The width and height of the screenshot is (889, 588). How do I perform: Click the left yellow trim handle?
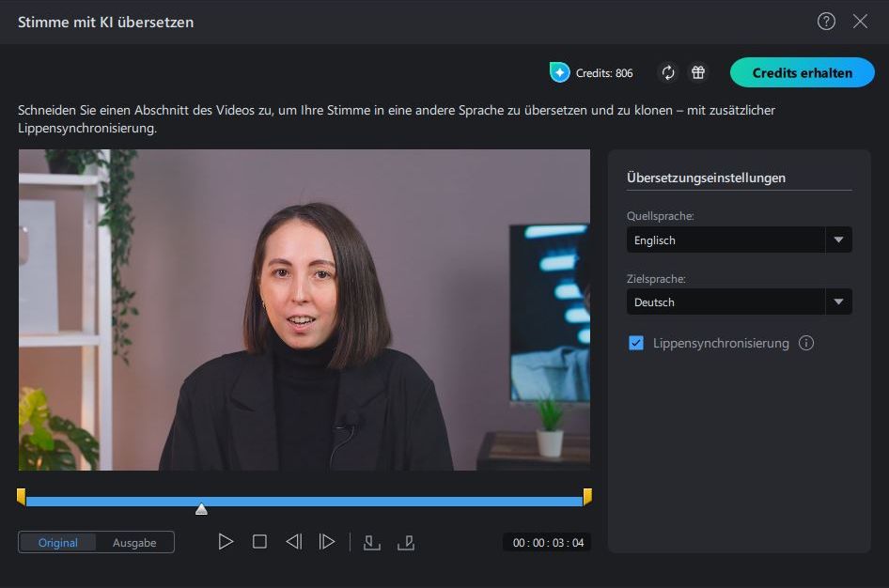(21, 497)
